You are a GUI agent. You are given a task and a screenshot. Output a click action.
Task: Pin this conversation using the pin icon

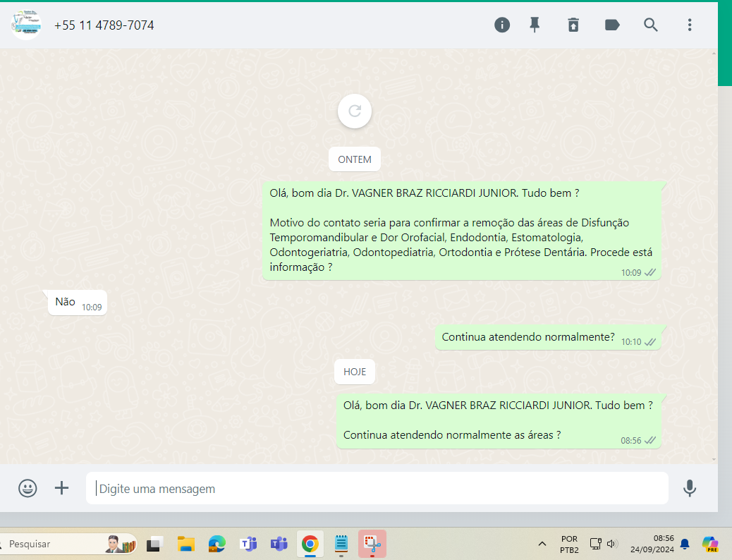(x=535, y=25)
